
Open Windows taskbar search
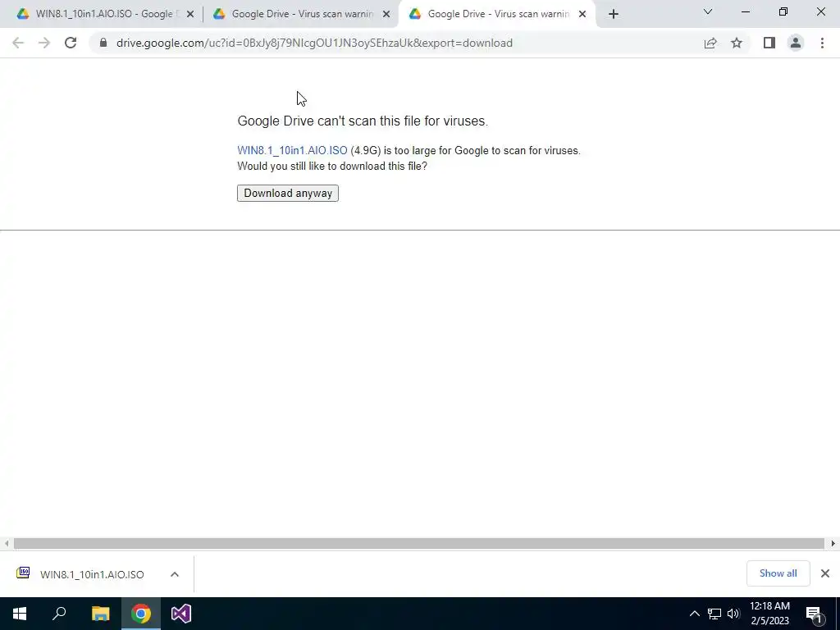(x=59, y=614)
